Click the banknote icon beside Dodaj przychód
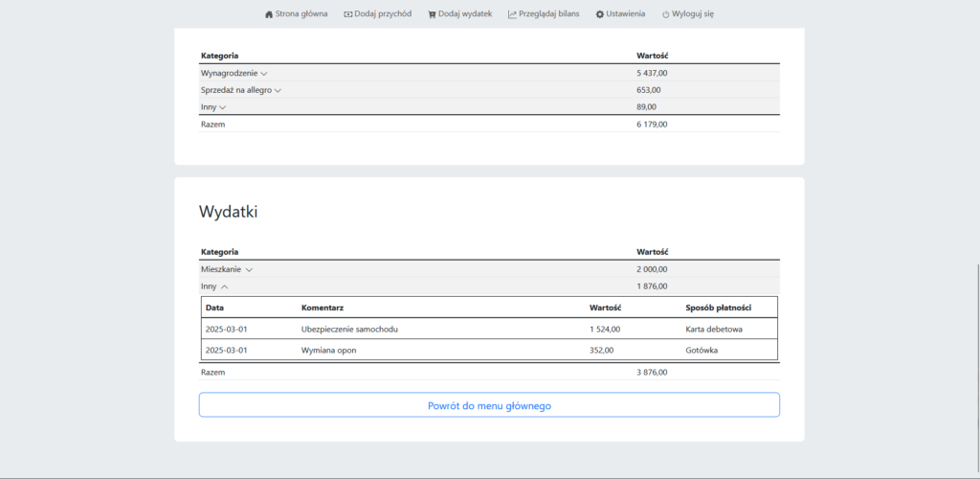The width and height of the screenshot is (980, 479). (x=347, y=14)
